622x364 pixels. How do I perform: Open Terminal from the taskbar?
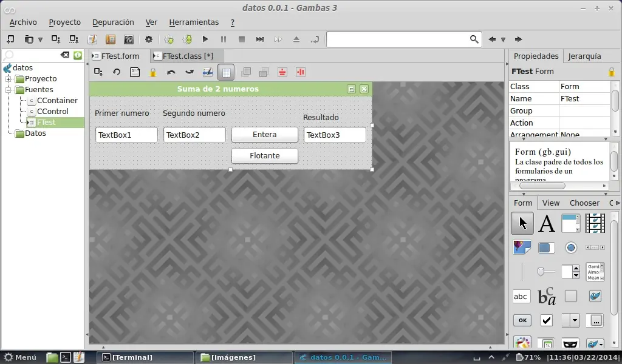[x=145, y=357]
